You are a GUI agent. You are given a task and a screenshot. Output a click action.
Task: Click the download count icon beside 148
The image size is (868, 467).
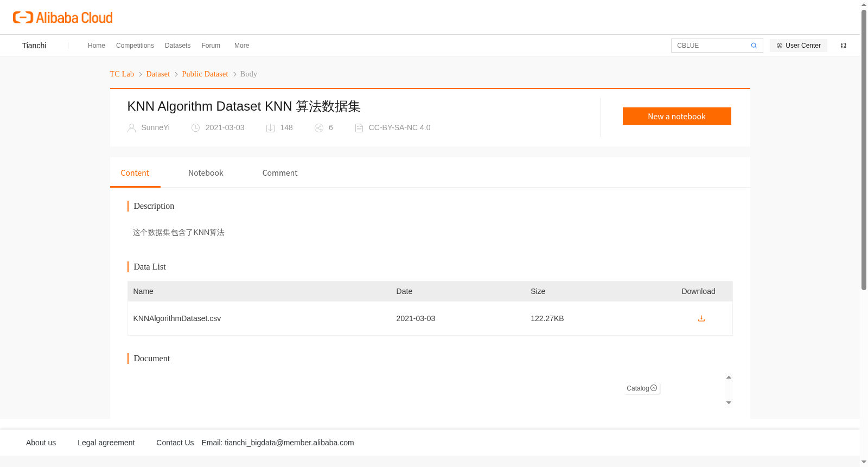270,128
